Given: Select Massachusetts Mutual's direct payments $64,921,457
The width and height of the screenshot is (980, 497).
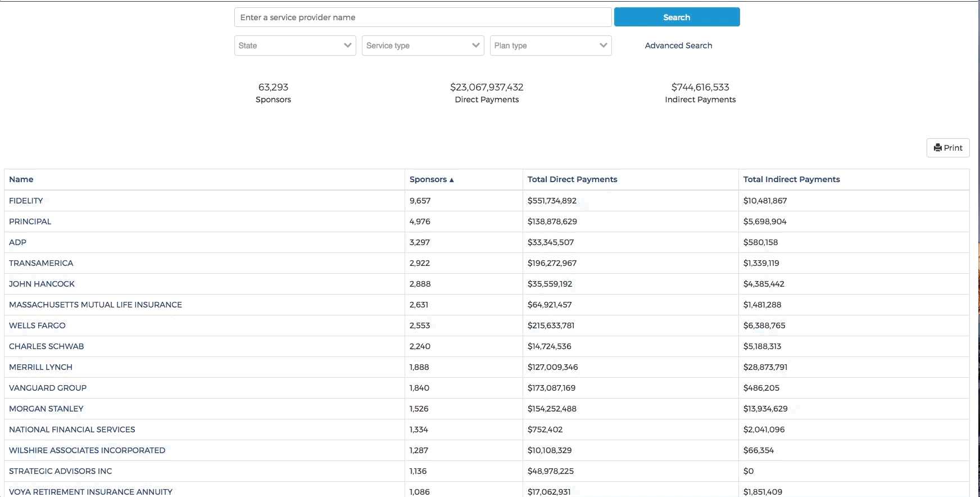Looking at the screenshot, I should click(550, 305).
